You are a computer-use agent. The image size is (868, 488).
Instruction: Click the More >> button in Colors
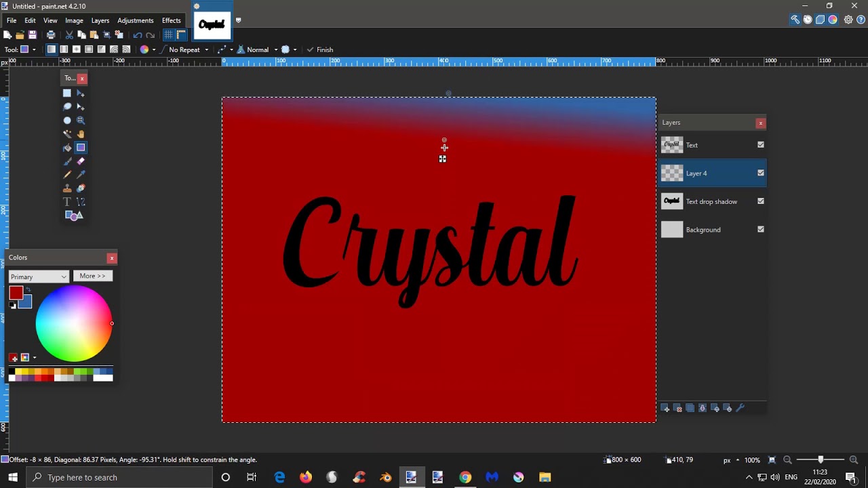[92, 276]
